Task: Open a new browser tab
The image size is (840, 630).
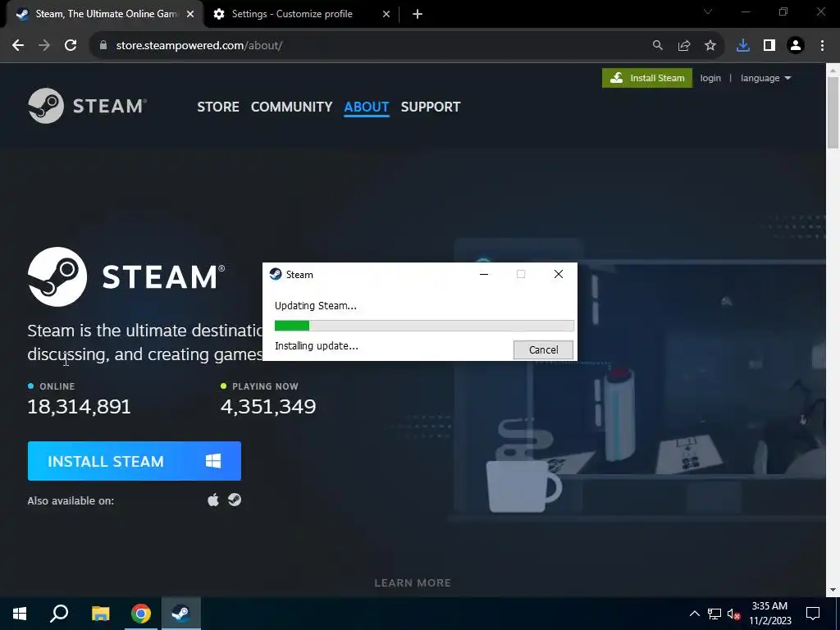Action: [418, 15]
